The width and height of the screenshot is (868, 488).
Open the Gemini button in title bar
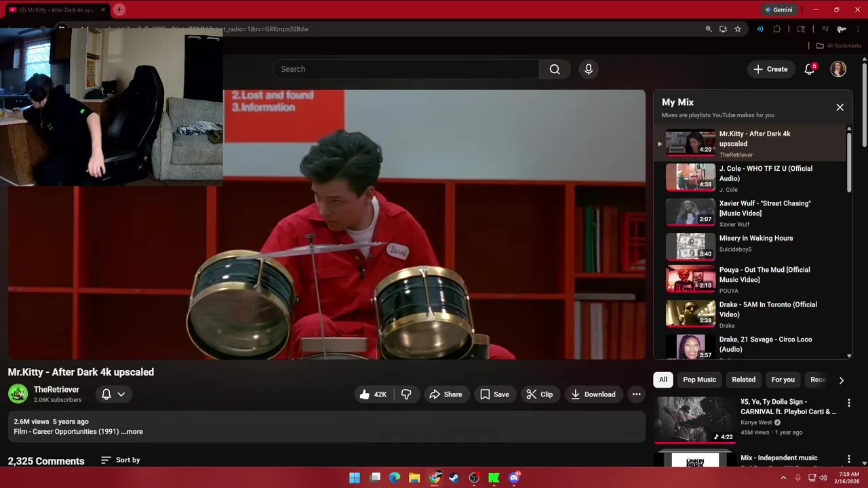pyautogui.click(x=778, y=9)
